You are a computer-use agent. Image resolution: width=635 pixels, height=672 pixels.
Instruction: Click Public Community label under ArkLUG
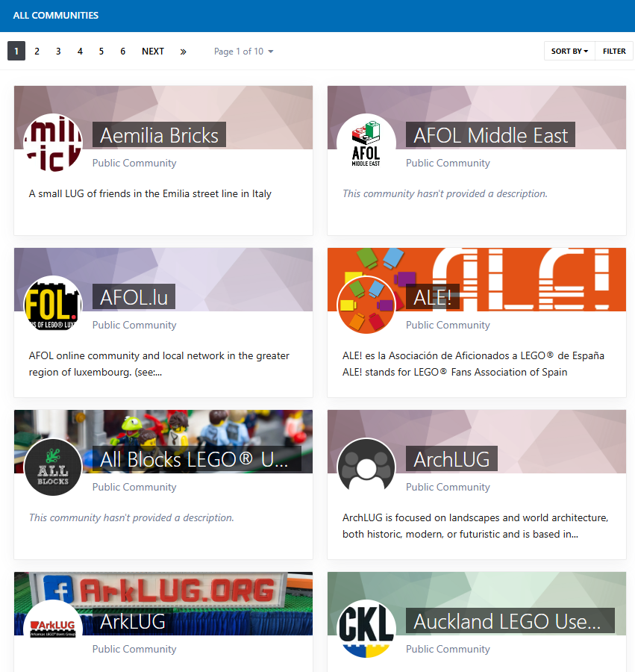134,650
